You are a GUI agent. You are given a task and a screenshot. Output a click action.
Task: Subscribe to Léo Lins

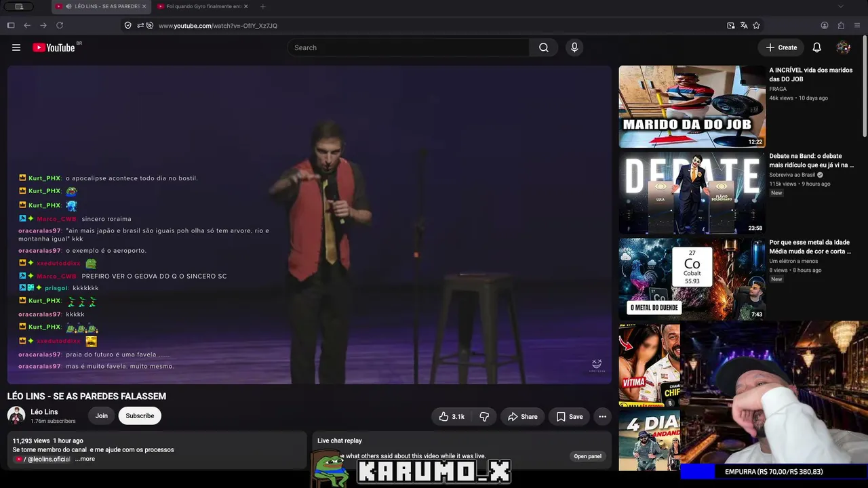[140, 416]
